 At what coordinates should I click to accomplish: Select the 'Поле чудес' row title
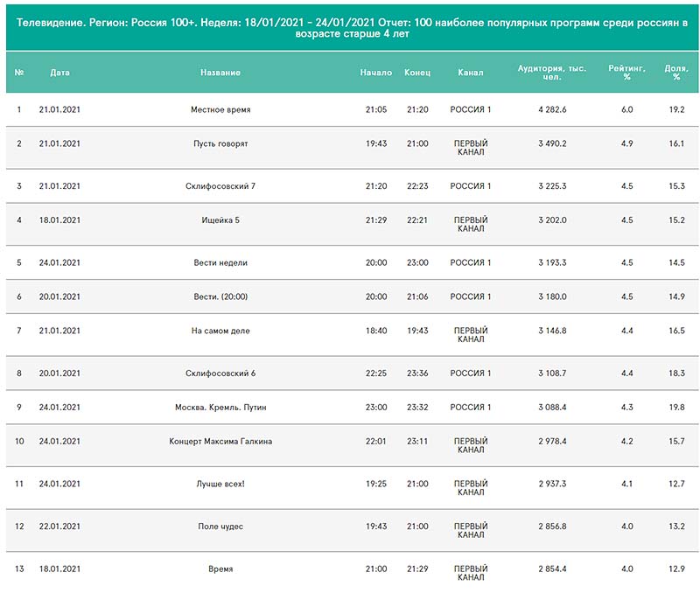click(220, 527)
